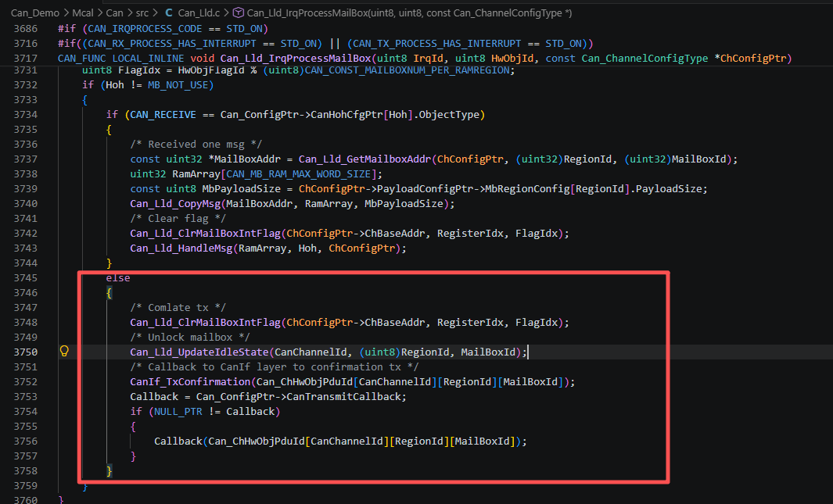Click the lightbulb code action icon

click(x=64, y=351)
